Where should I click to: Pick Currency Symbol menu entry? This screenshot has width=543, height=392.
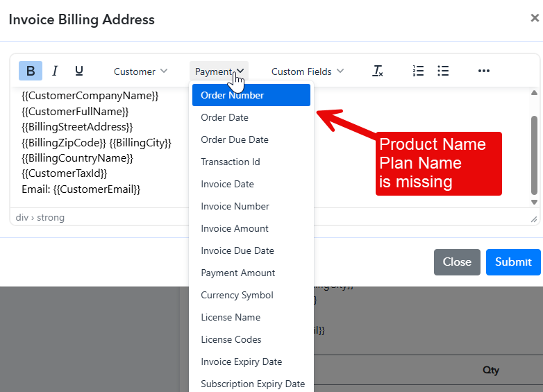point(237,295)
